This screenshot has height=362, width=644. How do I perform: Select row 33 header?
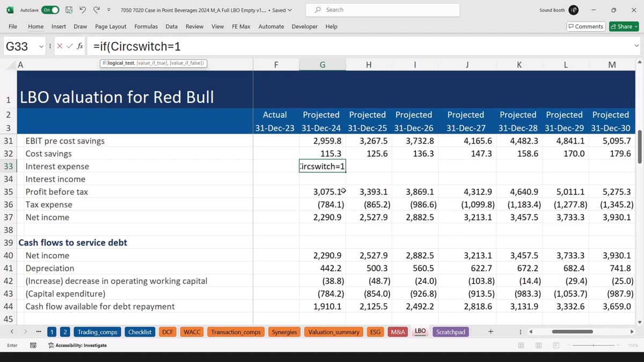pos(9,166)
